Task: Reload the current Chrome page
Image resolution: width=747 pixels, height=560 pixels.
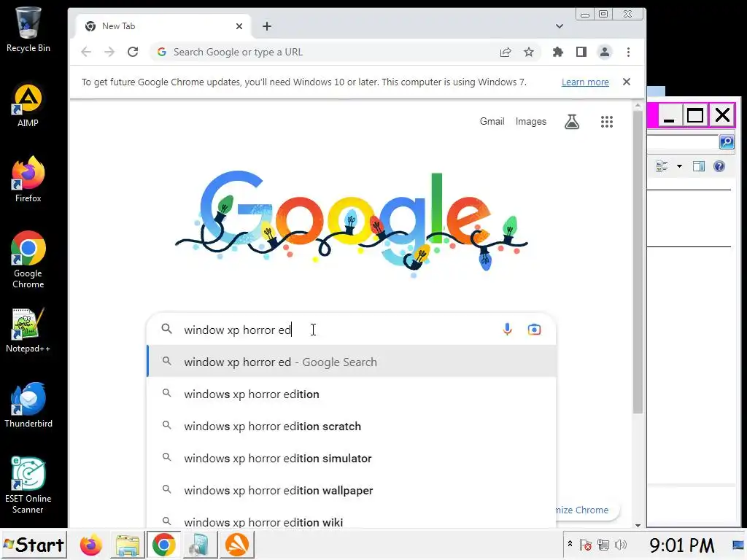Action: [133, 52]
